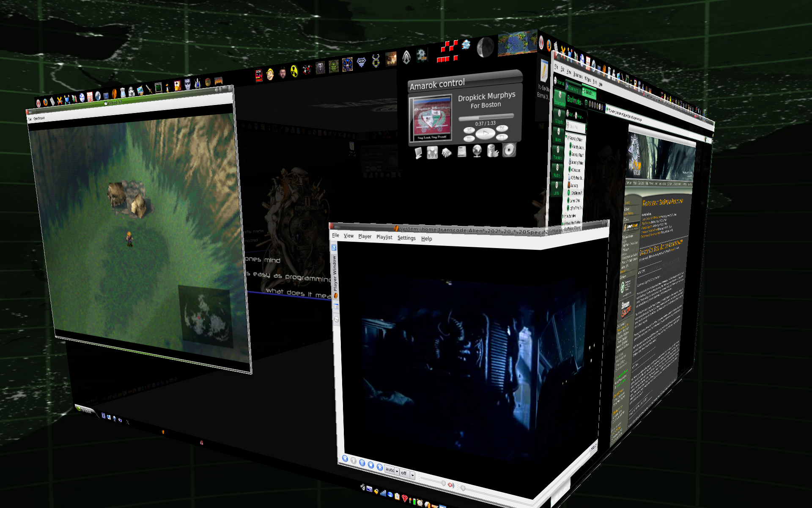Click the speaker disc icon below Amarok
Screen dimensions: 812x508
click(x=509, y=150)
